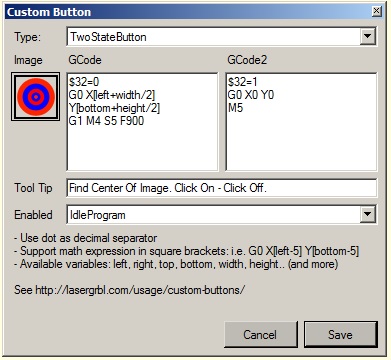Click the 'Use dot as decimal separator' hint
The image size is (391, 360).
86,238
